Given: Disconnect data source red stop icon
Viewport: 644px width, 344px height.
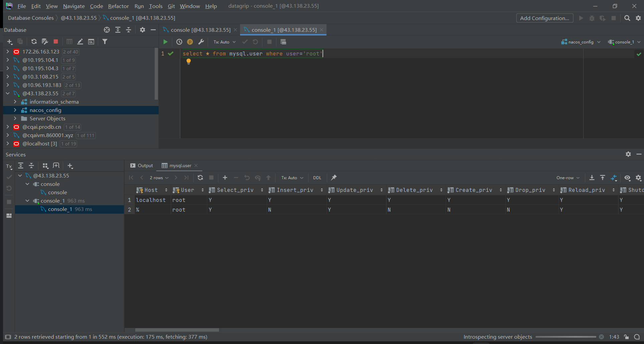Looking at the screenshot, I should pyautogui.click(x=56, y=41).
